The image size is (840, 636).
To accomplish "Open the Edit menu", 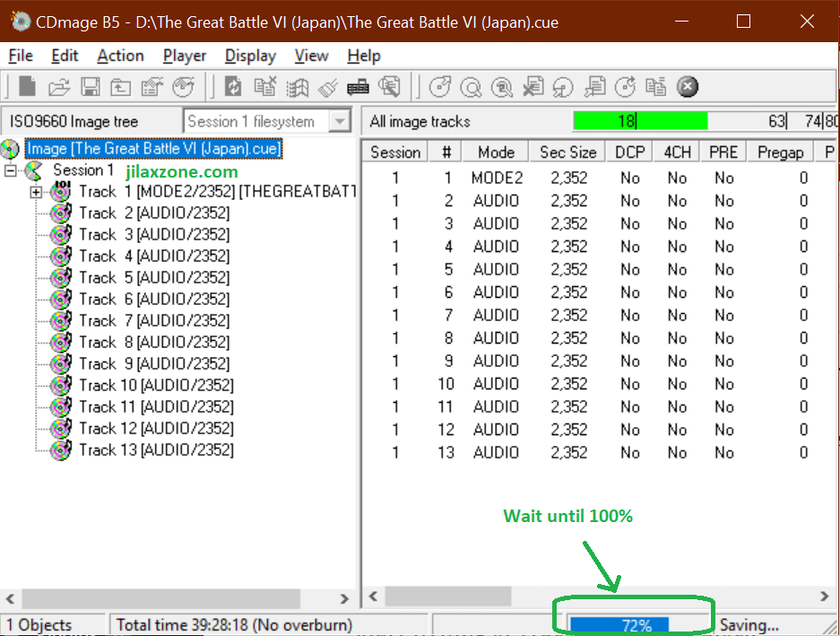I will (x=65, y=56).
